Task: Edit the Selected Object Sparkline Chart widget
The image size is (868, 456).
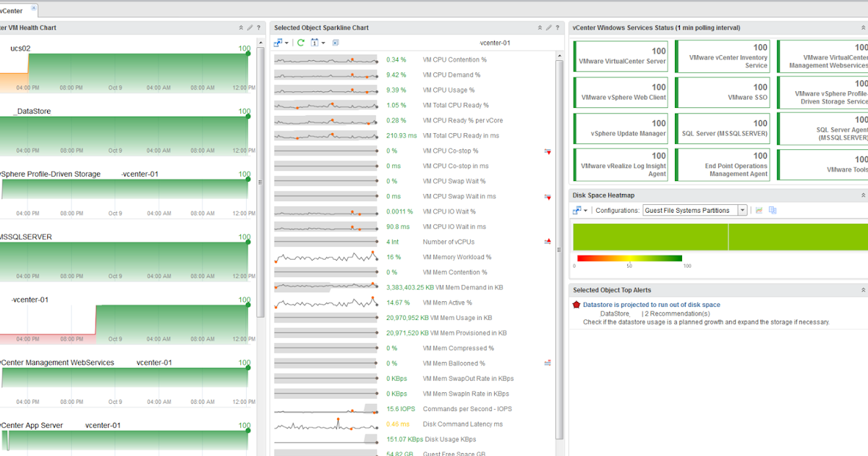Action: tap(548, 28)
